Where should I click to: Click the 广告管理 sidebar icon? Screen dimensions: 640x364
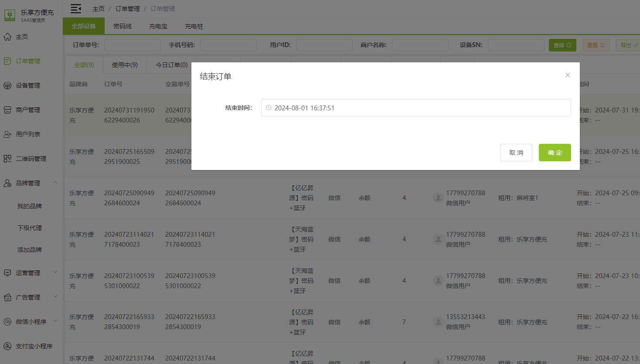(x=7, y=297)
